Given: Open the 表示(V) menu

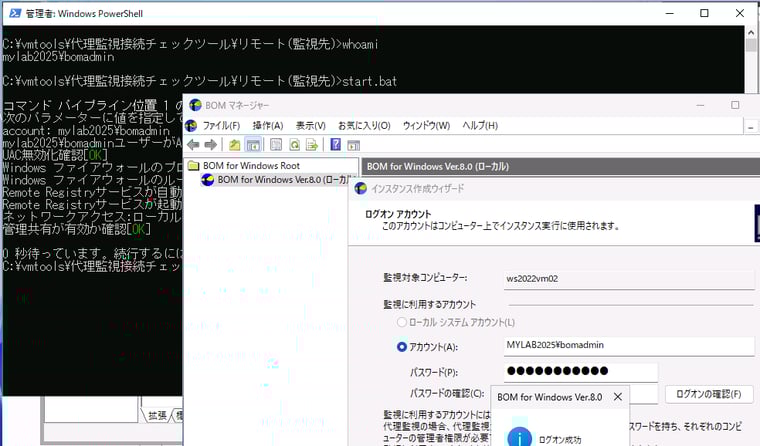Looking at the screenshot, I should tap(311, 126).
